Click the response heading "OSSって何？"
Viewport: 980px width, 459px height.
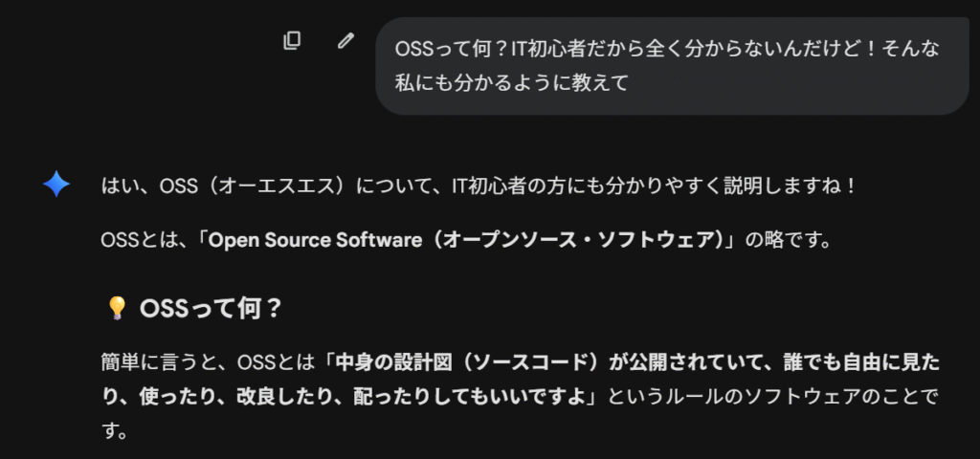coord(210,308)
